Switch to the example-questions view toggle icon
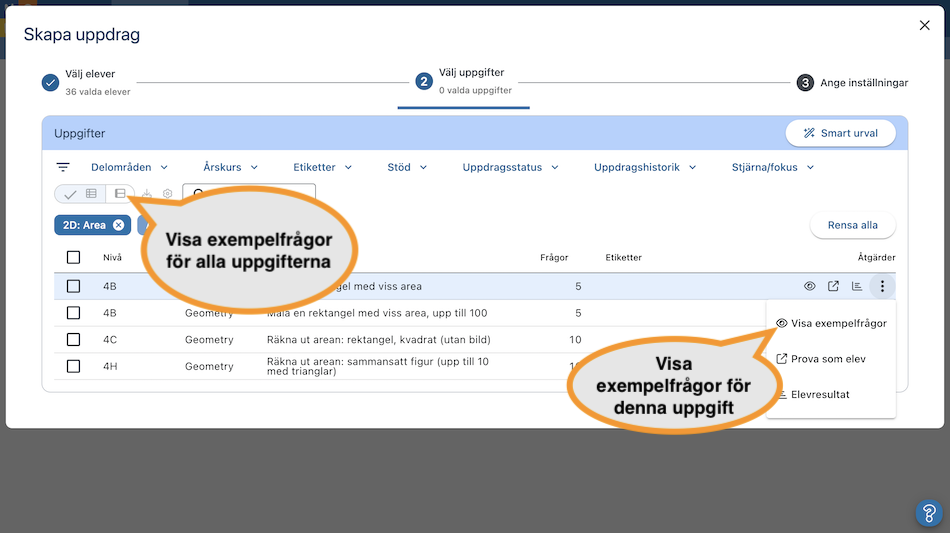 (x=120, y=194)
